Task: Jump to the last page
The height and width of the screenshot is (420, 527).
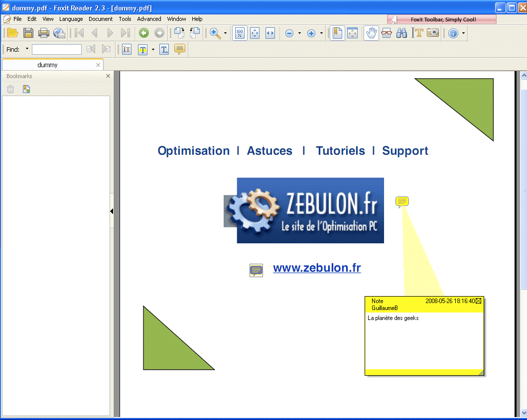Action: tap(126, 33)
